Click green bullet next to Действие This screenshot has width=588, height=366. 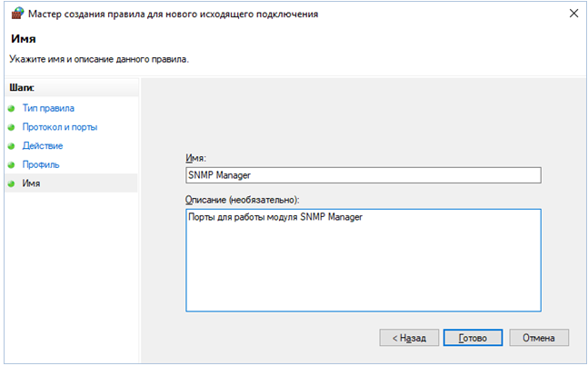tap(12, 146)
